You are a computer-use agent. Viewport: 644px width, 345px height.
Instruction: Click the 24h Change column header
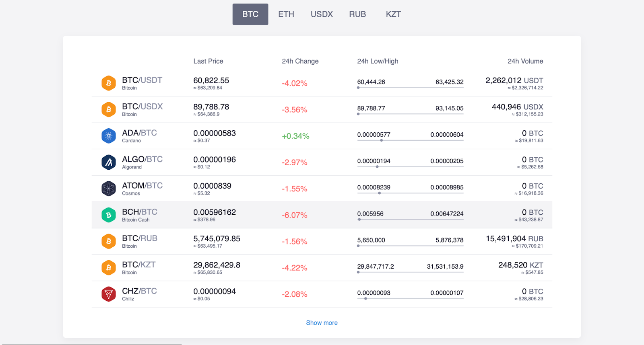pyautogui.click(x=300, y=61)
